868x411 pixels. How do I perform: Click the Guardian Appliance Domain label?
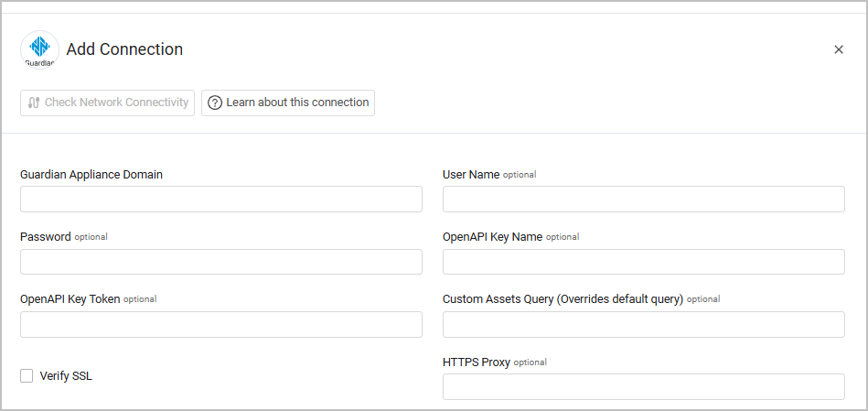[x=91, y=174]
